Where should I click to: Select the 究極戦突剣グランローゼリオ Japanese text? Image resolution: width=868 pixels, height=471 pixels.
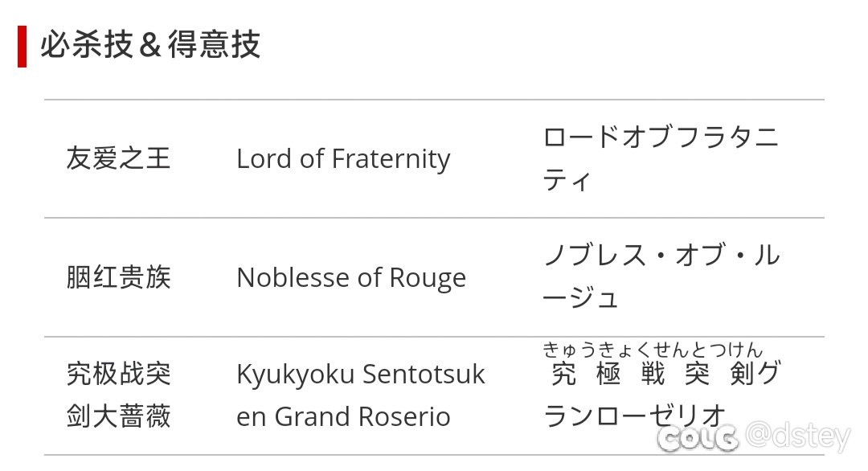[x=662, y=394]
